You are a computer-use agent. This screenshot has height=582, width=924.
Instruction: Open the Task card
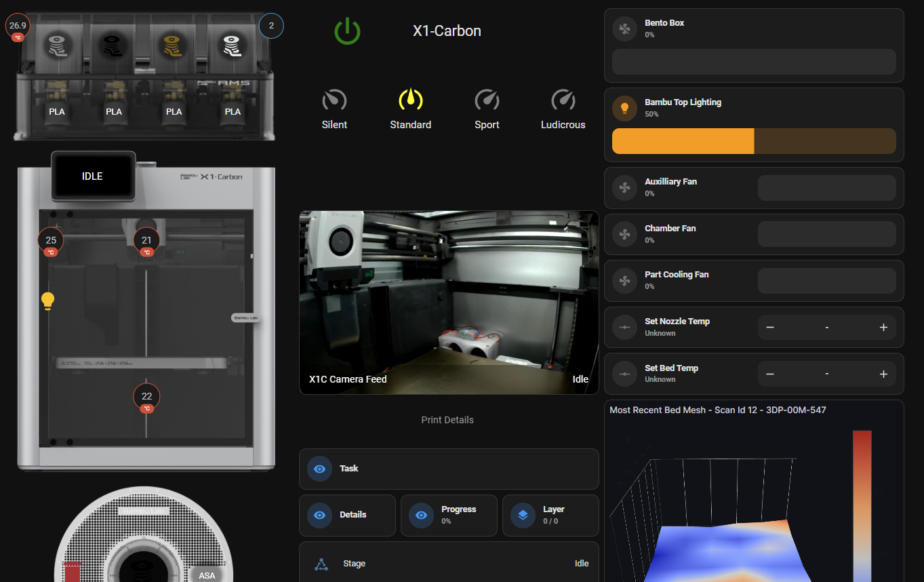(449, 469)
